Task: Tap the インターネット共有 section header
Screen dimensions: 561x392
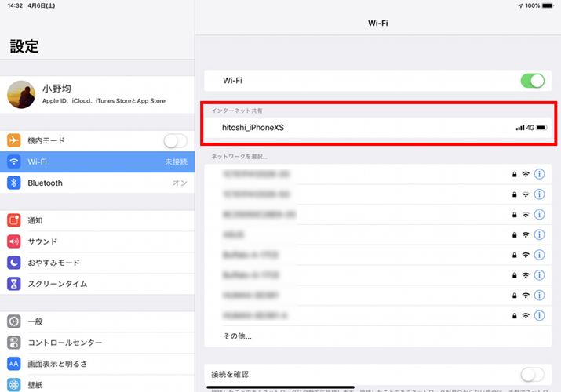Action: pyautogui.click(x=237, y=111)
